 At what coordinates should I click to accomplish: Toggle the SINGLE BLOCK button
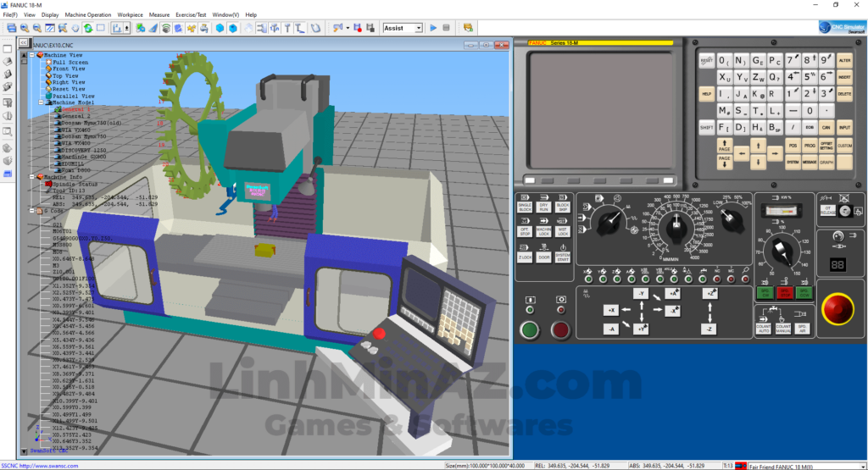[524, 207]
